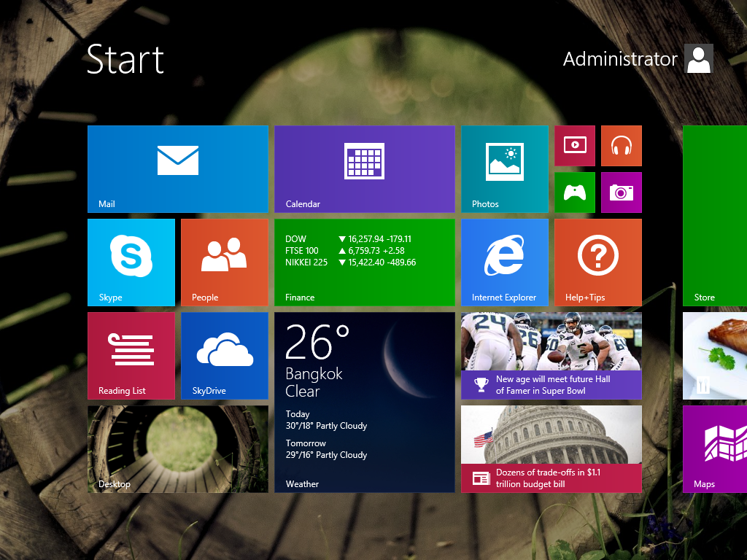
Task: Click the Administrator user name
Action: (x=620, y=59)
